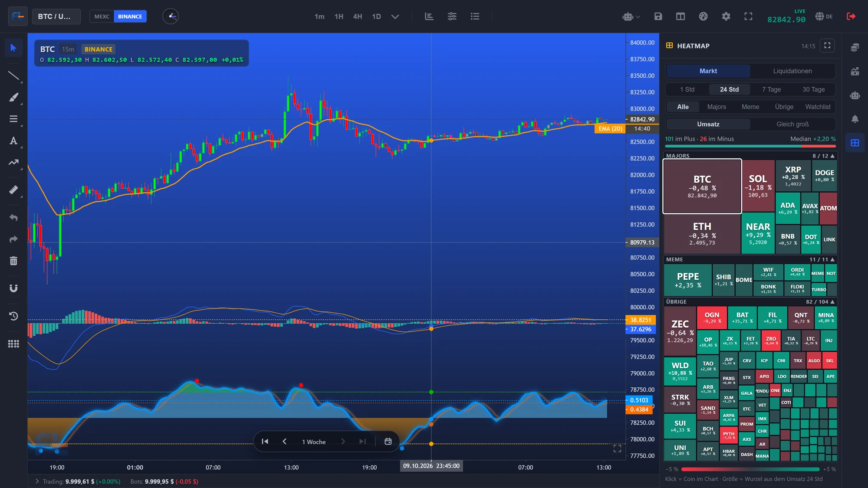The height and width of the screenshot is (488, 868).
Task: Enter fullscreen chart mode
Action: pos(748,16)
